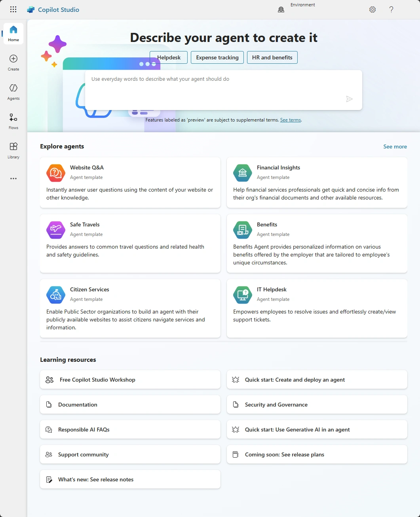Viewport: 420px width, 517px height.
Task: Open Settings gear icon
Action: click(372, 10)
